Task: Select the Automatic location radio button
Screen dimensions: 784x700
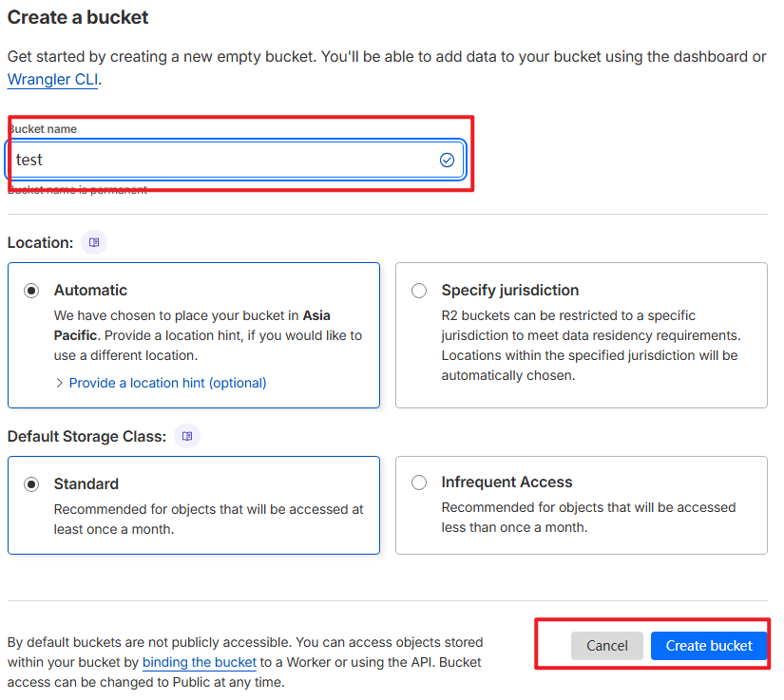Action: tap(32, 291)
